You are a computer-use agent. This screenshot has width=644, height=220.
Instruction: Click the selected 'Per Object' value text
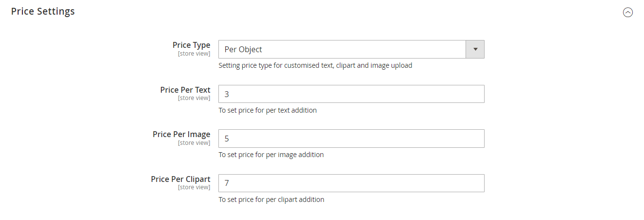pyautogui.click(x=243, y=49)
